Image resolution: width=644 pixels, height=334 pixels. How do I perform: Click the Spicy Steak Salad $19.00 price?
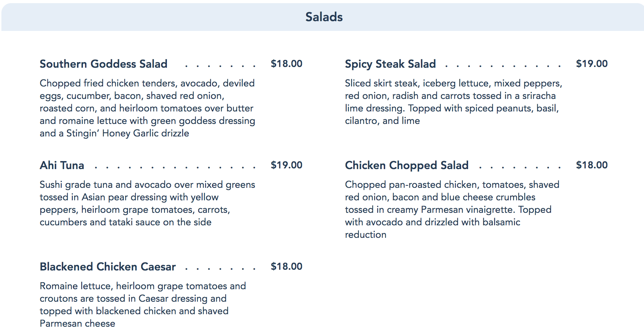591,64
